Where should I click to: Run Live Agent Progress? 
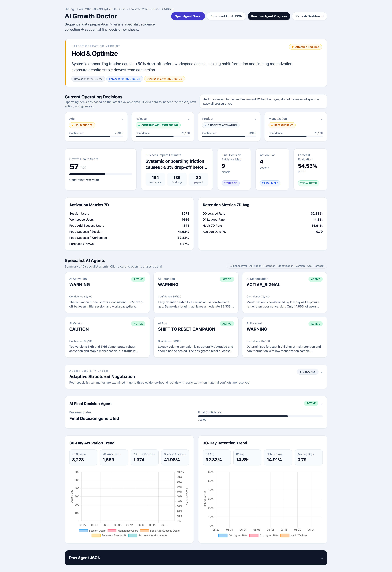point(269,16)
